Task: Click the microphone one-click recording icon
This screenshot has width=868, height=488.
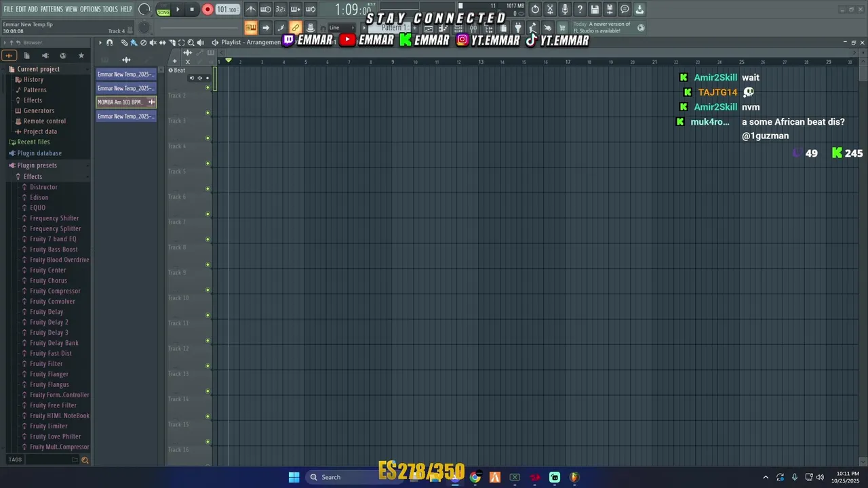Action: [x=565, y=9]
